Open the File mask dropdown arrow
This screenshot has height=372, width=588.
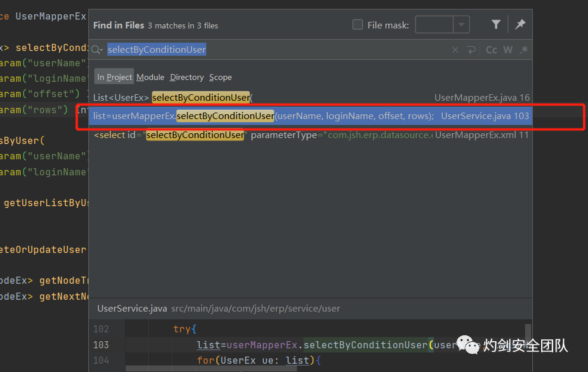(461, 25)
